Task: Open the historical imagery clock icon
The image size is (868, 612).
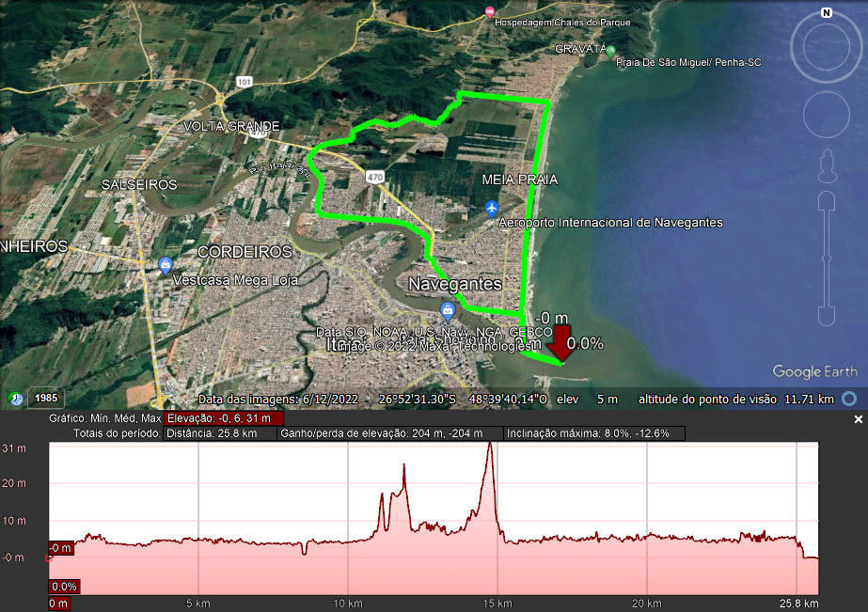Action: (15, 398)
